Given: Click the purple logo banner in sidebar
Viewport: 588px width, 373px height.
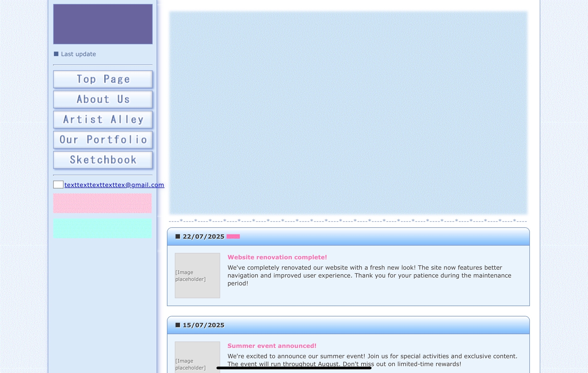Looking at the screenshot, I should (103, 24).
